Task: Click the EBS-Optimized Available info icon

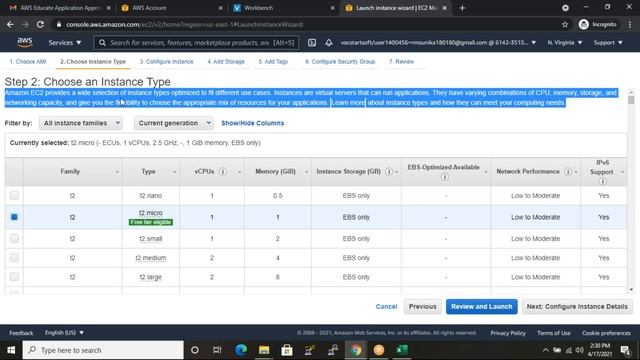Action: point(444,177)
